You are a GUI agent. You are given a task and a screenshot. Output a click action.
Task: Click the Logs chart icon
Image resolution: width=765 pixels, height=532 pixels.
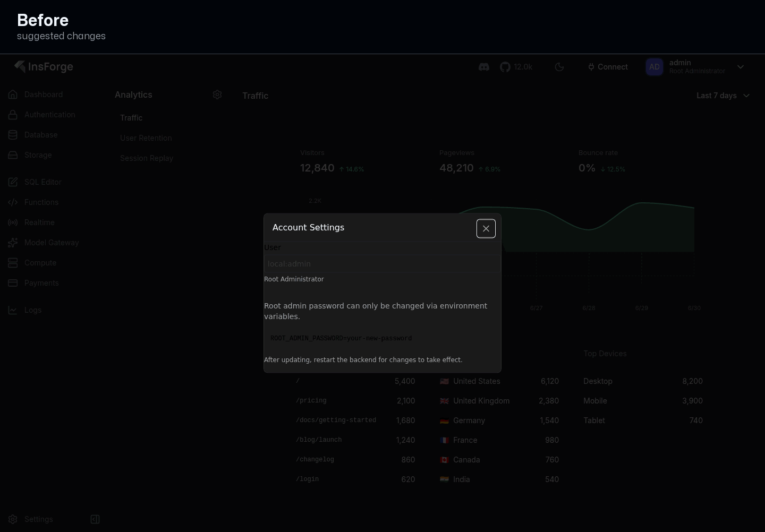[13, 310]
